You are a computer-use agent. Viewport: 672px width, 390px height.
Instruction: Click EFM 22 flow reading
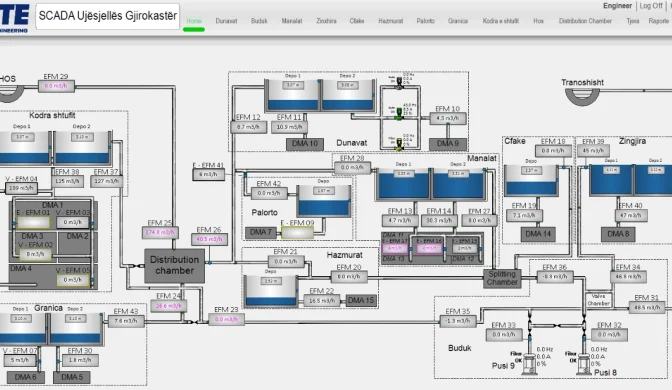tap(322, 301)
